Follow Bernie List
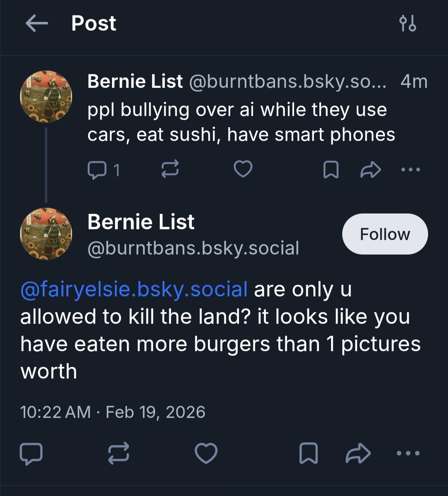The image size is (448, 496). click(x=385, y=234)
